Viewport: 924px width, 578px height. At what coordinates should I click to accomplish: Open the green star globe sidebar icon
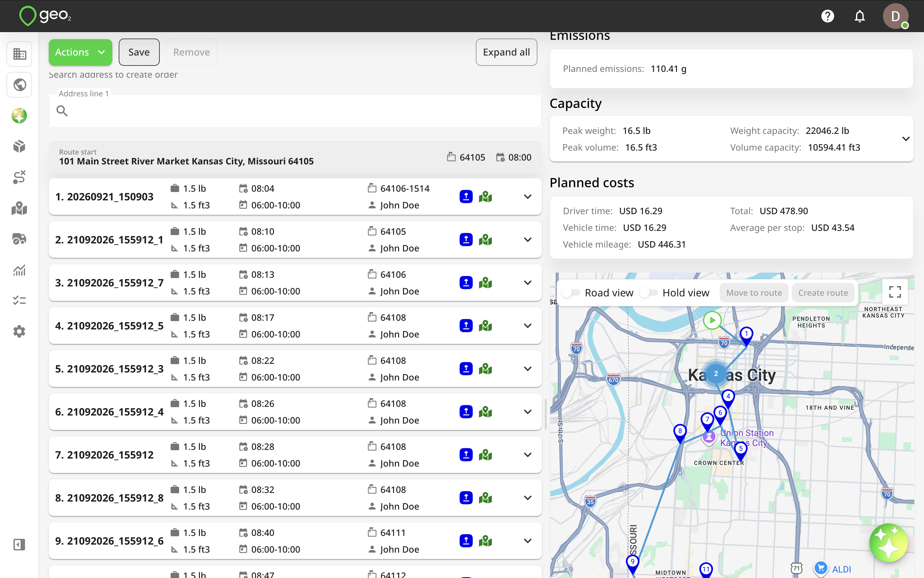click(x=20, y=116)
